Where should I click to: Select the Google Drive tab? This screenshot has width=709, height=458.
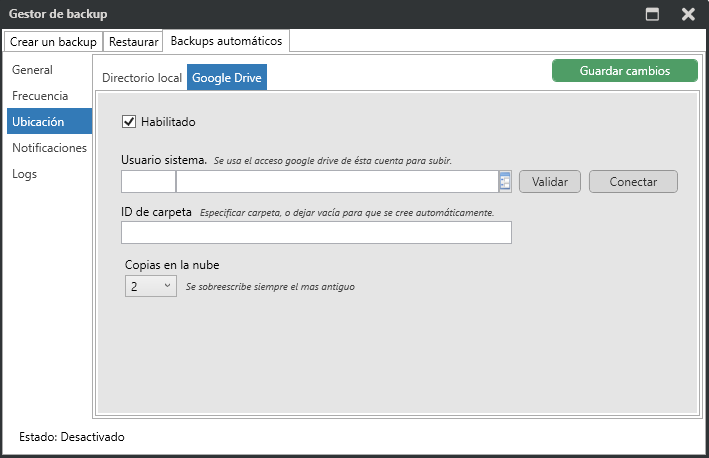pos(227,77)
